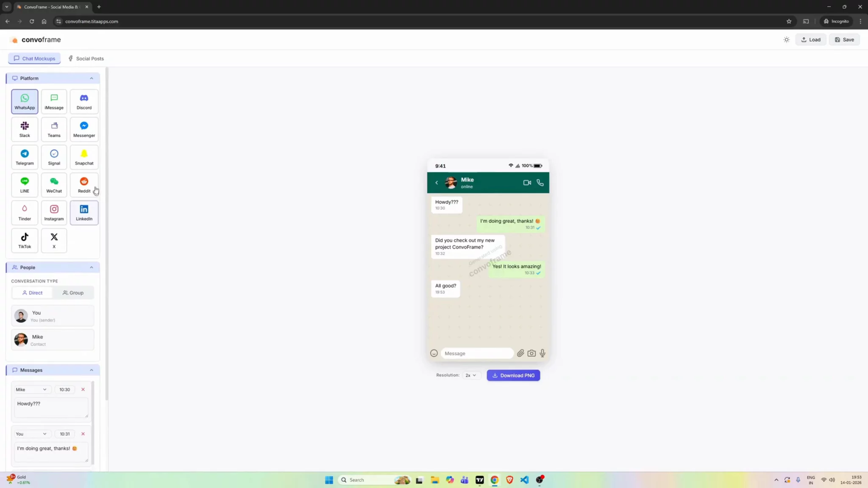The height and width of the screenshot is (488, 868).
Task: Click the microphone icon in the chat mockup
Action: click(542, 353)
